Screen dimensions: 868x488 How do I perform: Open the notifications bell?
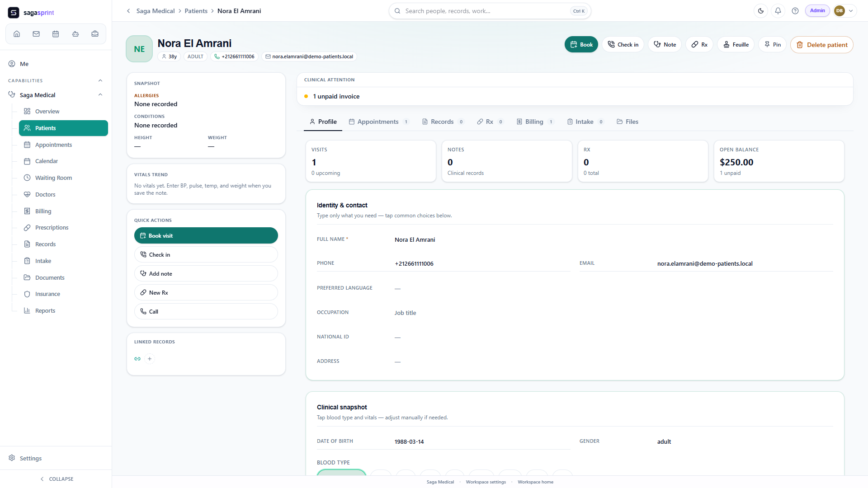(778, 11)
